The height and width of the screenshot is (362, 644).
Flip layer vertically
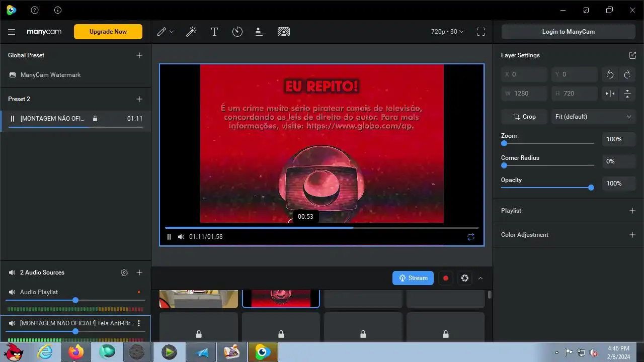[x=627, y=94]
